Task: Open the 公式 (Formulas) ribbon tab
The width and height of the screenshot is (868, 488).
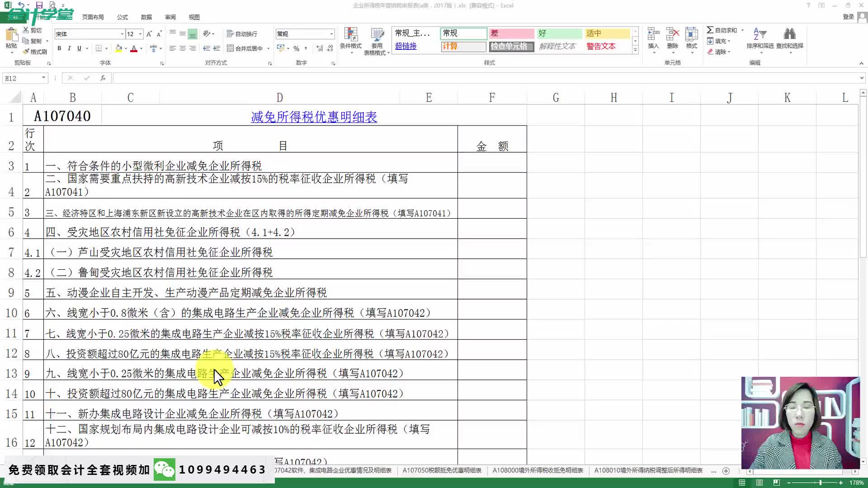Action: pyautogui.click(x=123, y=17)
